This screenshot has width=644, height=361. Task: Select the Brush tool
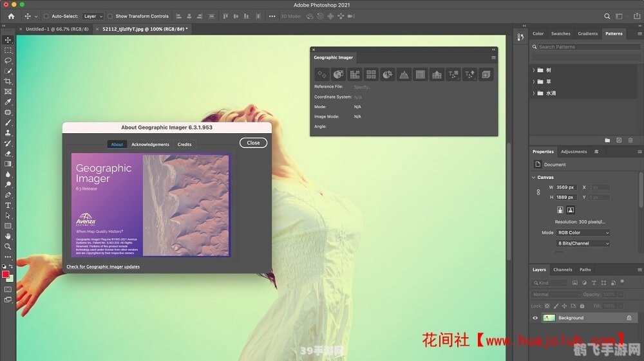coord(8,123)
